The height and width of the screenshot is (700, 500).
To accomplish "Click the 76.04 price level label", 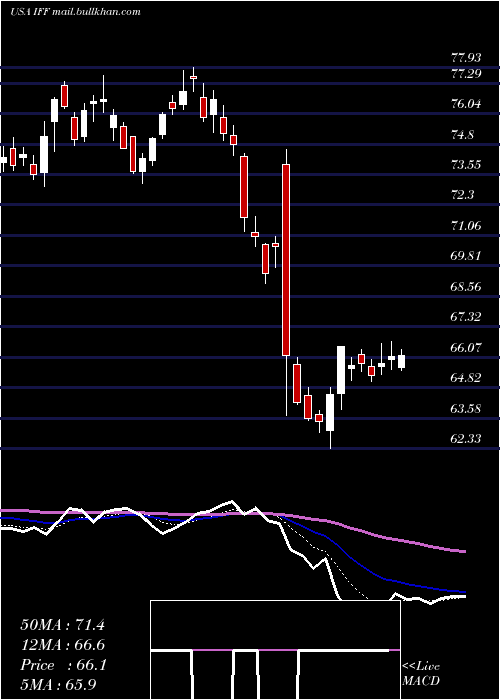I will click(x=467, y=104).
